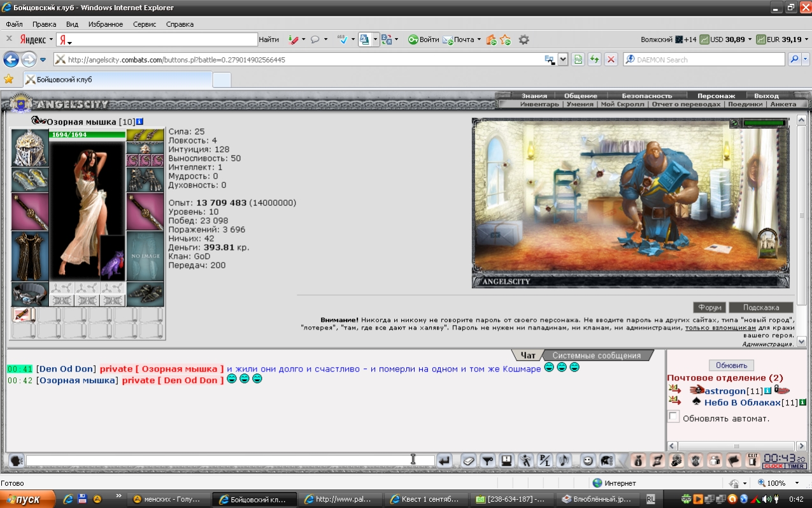
Task: Click the money bag bottom-bar icon
Action: (638, 460)
